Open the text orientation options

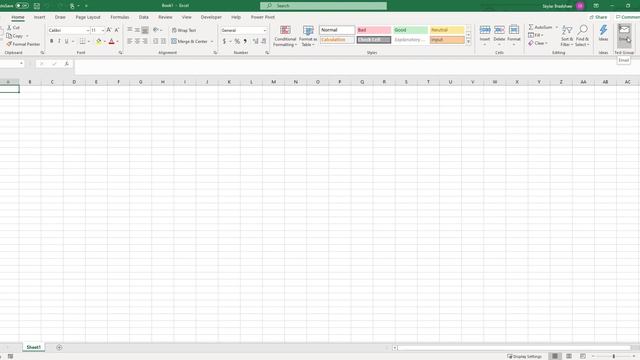(x=157, y=30)
